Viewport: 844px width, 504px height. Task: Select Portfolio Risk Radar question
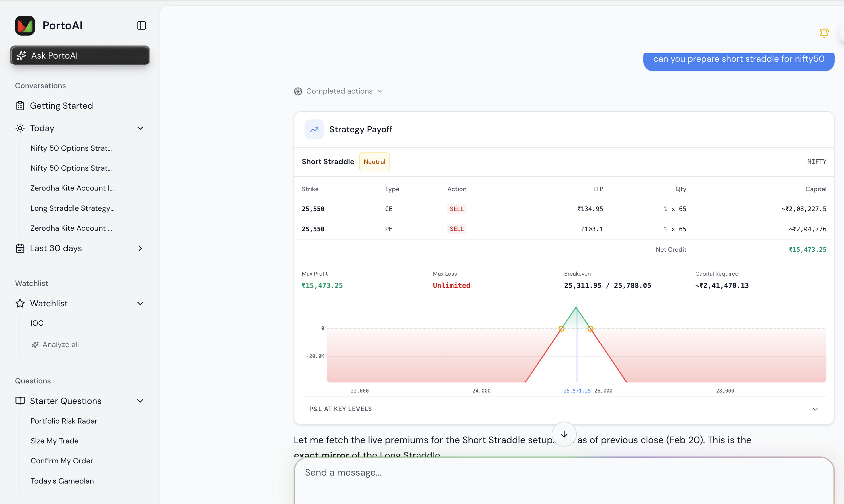click(64, 421)
